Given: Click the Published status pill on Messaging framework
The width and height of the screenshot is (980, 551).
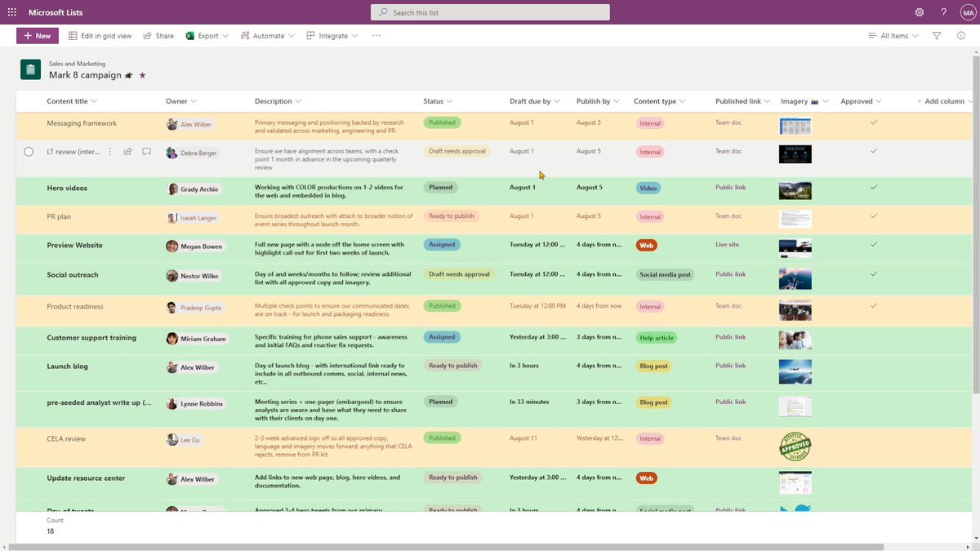Looking at the screenshot, I should coord(442,122).
